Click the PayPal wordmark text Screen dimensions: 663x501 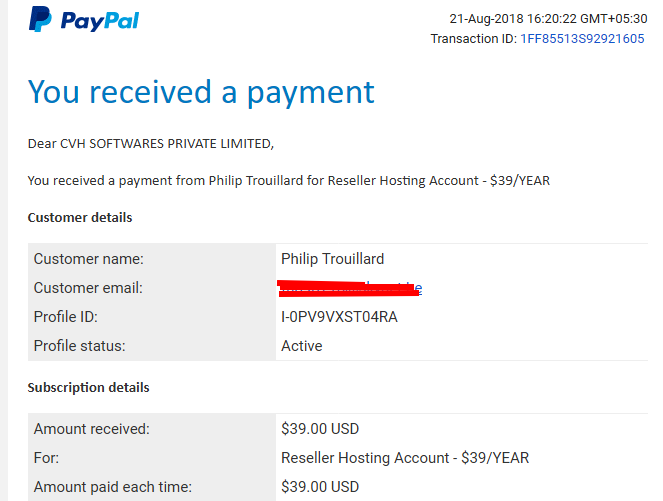click(x=100, y=21)
